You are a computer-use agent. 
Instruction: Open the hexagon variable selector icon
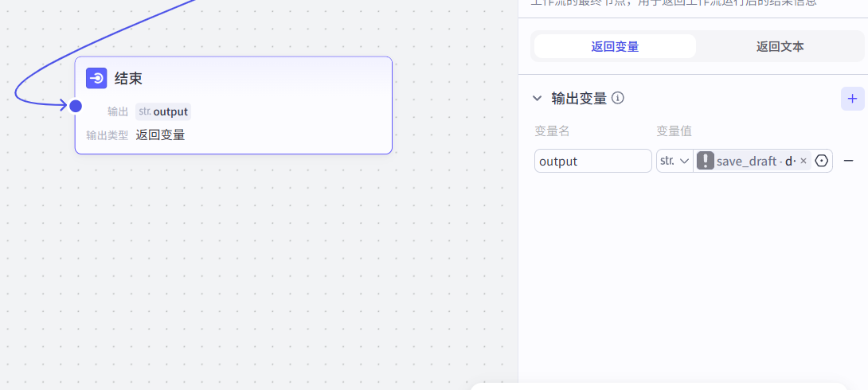[x=822, y=161]
